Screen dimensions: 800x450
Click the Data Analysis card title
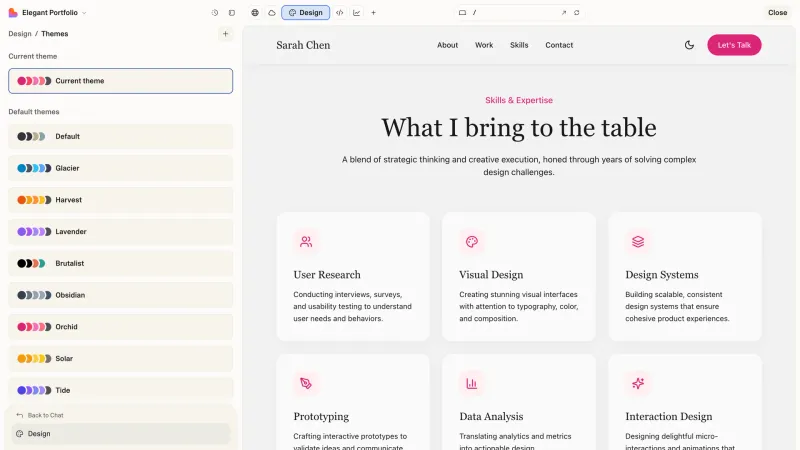[x=491, y=416]
